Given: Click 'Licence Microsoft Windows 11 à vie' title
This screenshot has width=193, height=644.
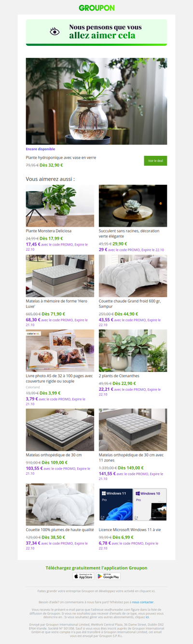Looking at the screenshot, I should pyautogui.click(x=129, y=530).
